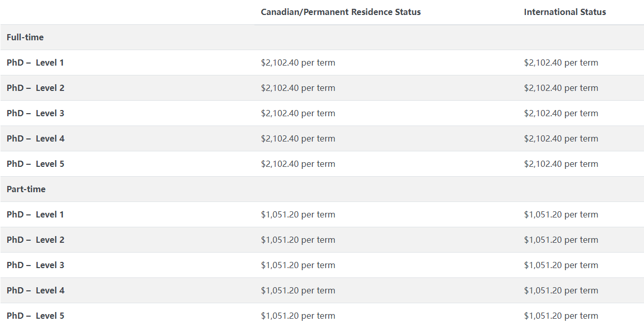The width and height of the screenshot is (644, 327).
Task: Select full-time PhD Level 5 row label
Action: (x=36, y=164)
